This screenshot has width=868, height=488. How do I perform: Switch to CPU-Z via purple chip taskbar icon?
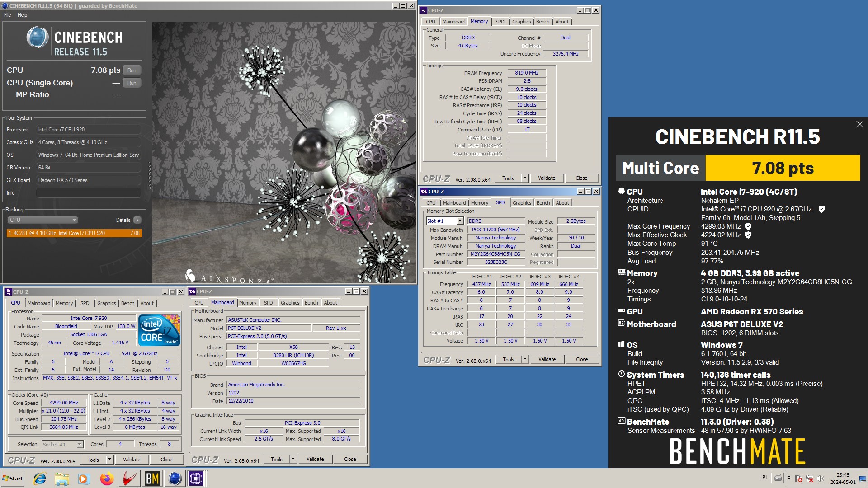(196, 479)
